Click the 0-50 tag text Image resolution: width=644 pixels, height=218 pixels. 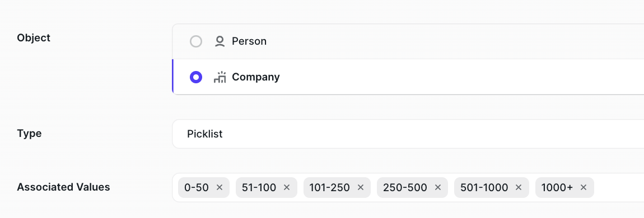197,188
